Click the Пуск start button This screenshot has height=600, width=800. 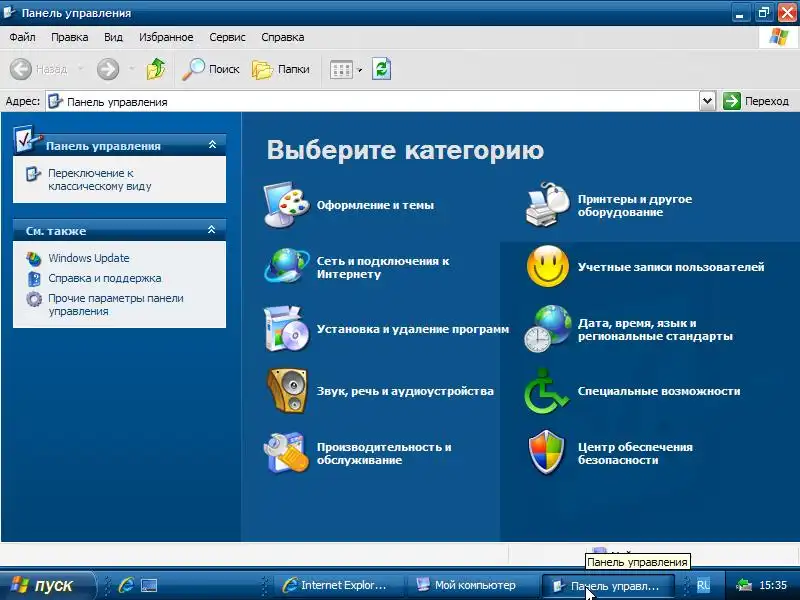point(47,585)
